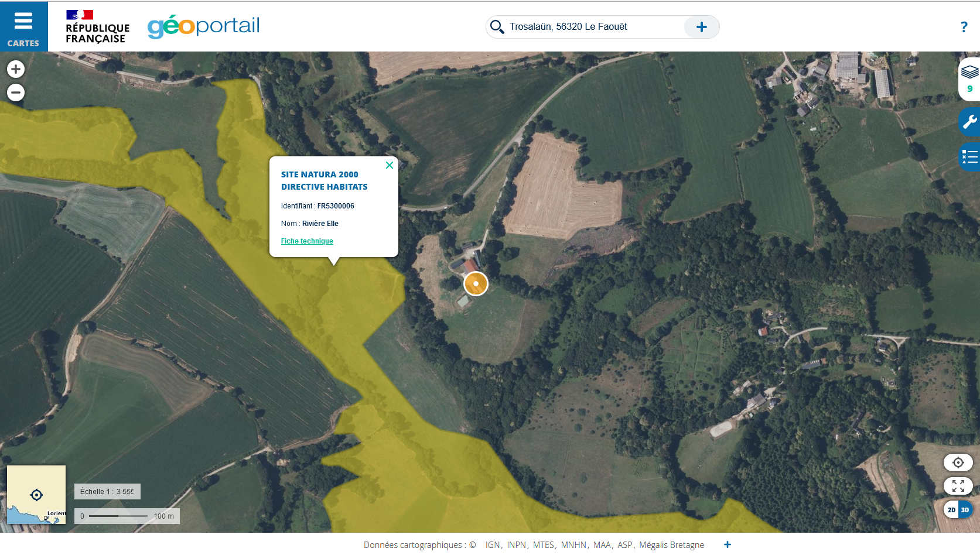This screenshot has height=555, width=980.
Task: Zoom in with the plus button
Action: [16, 69]
